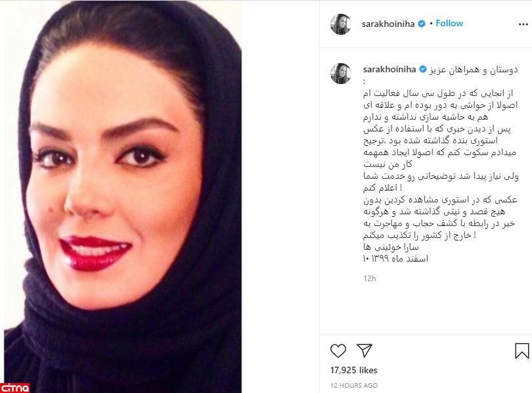Open the 12 HOURS AGO post link
Image resolution: width=532 pixels, height=393 pixels.
click(354, 386)
